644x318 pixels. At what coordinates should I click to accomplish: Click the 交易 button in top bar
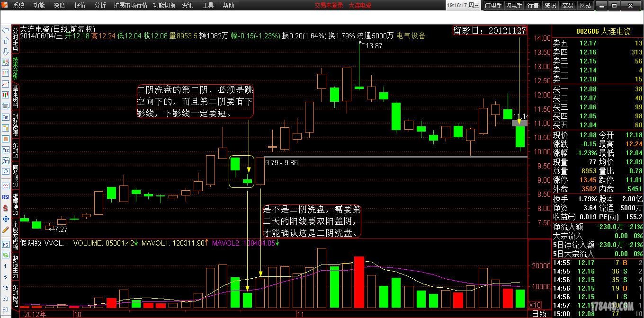(x=567, y=6)
